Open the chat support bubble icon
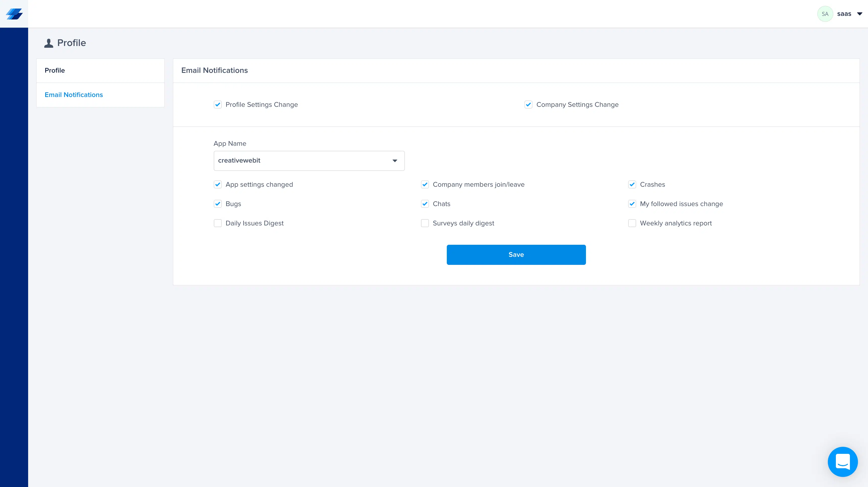The height and width of the screenshot is (487, 868). [x=842, y=461]
